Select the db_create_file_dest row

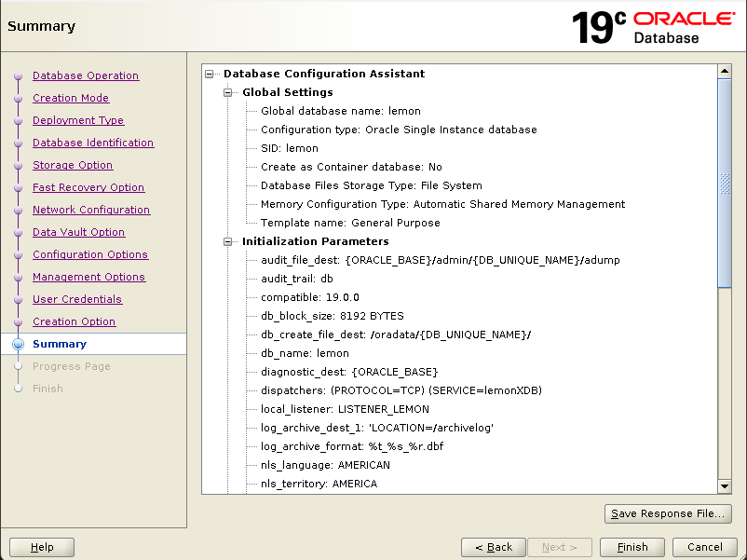pos(396,335)
